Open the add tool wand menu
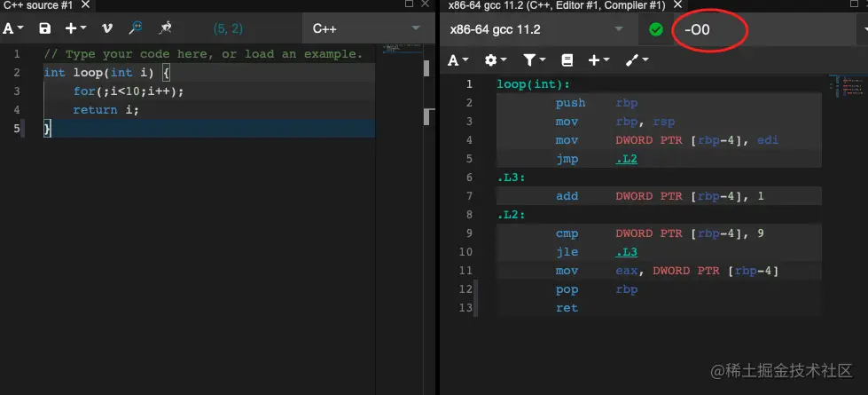This screenshot has width=868, height=395. (x=637, y=59)
